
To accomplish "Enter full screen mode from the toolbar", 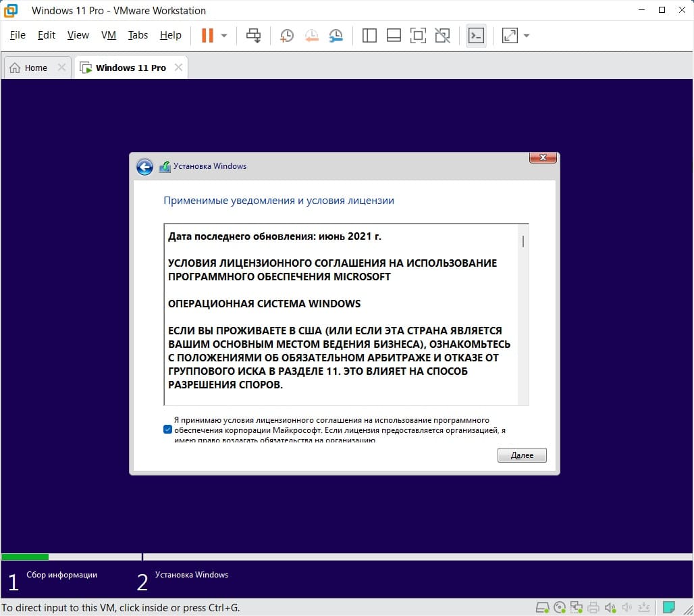I will coord(418,35).
